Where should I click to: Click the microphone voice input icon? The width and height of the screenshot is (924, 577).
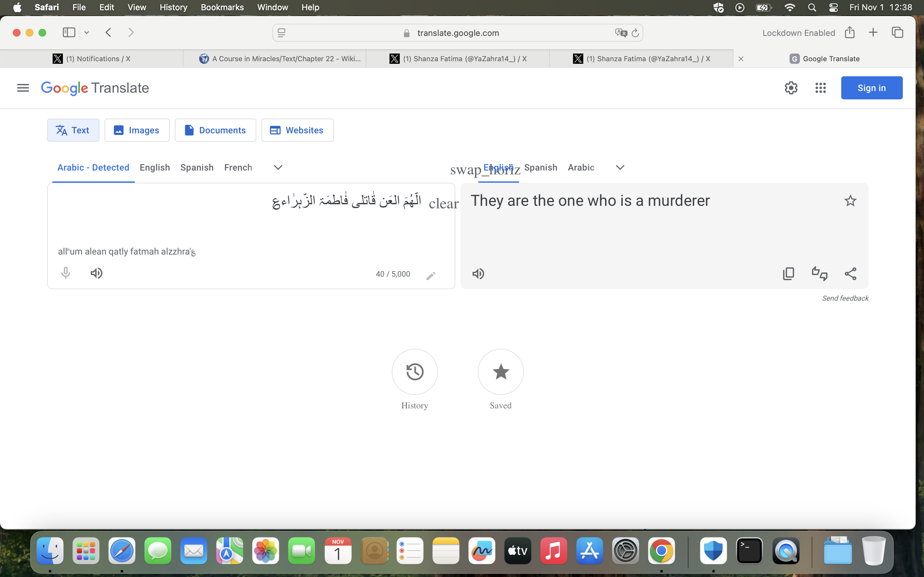(66, 273)
